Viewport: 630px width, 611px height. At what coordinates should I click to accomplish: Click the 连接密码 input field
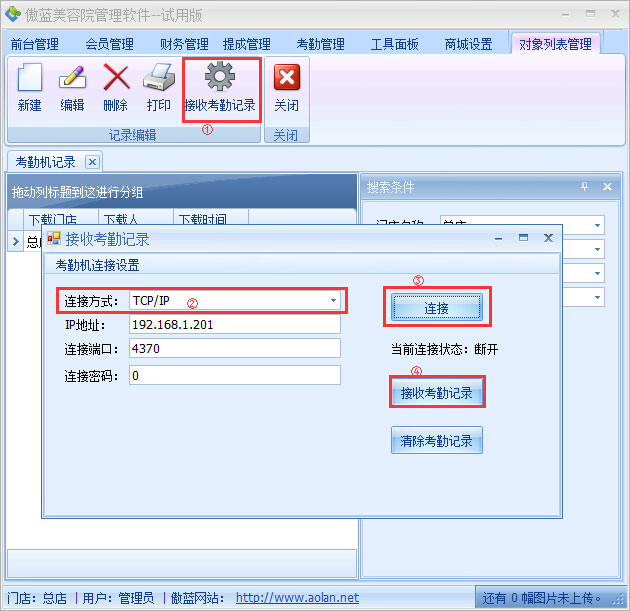coord(235,375)
